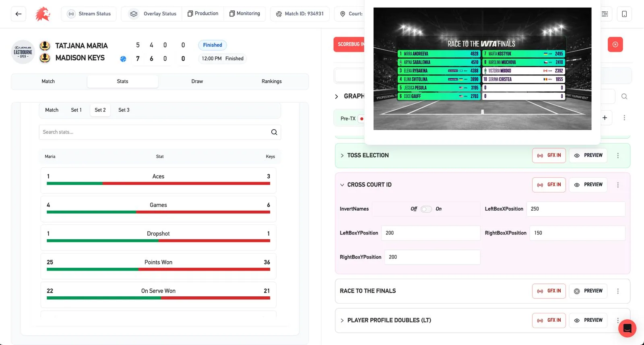The height and width of the screenshot is (345, 644).
Task: Click Tatjana Maria's player badge icon
Action: click(x=45, y=46)
